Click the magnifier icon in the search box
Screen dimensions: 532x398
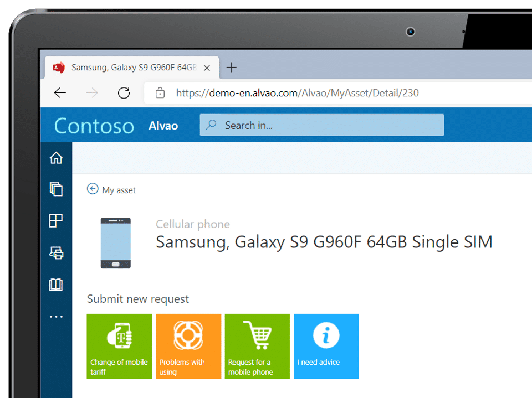pyautogui.click(x=211, y=125)
